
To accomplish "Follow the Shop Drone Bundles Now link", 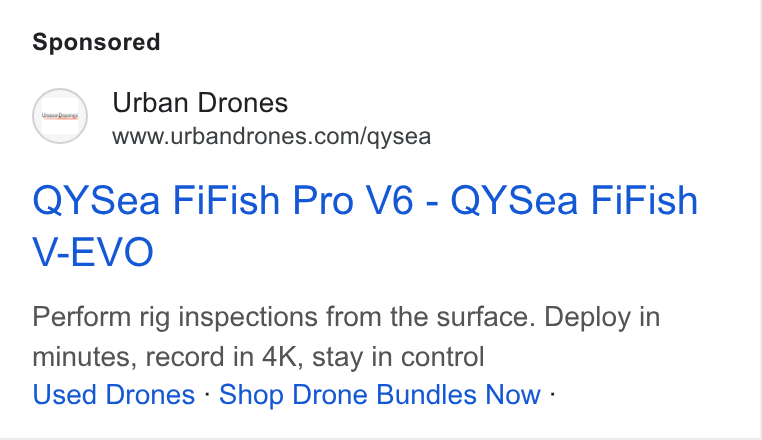I will click(x=380, y=394).
